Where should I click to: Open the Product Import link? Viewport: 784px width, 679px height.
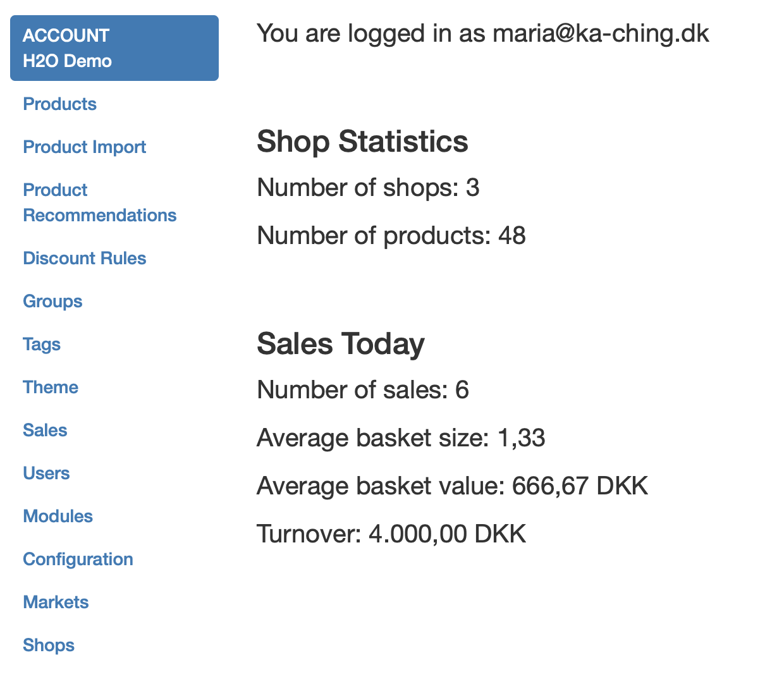(x=84, y=147)
